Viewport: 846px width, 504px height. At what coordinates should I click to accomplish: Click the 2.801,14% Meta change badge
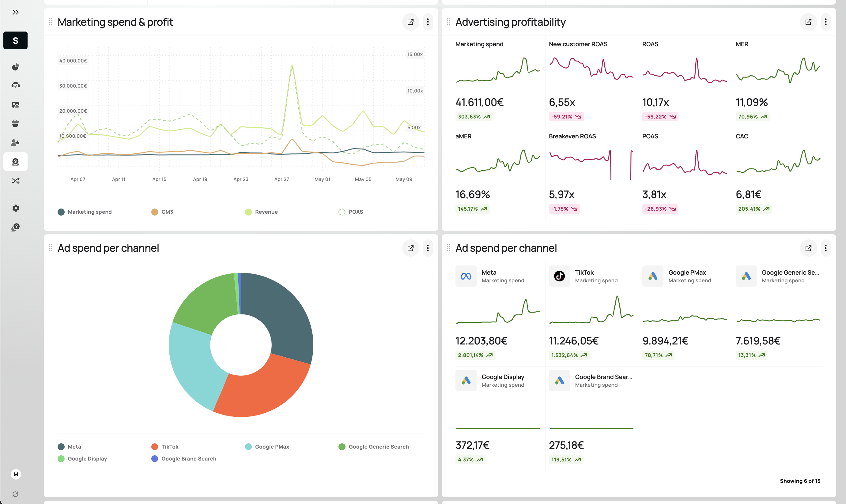click(475, 355)
